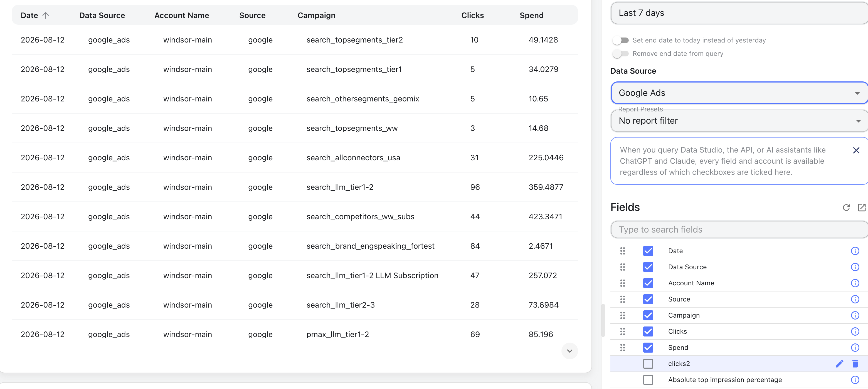
Task: Click the spend value 423.3471
Action: 545,216
